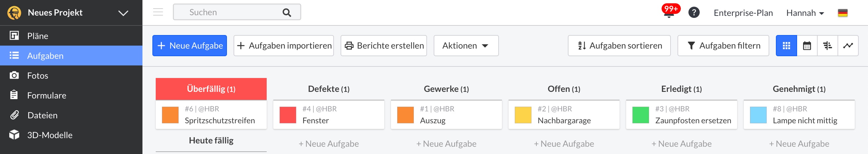The image size is (868, 154).
Task: Open the statistics chart view icon
Action: [848, 45]
